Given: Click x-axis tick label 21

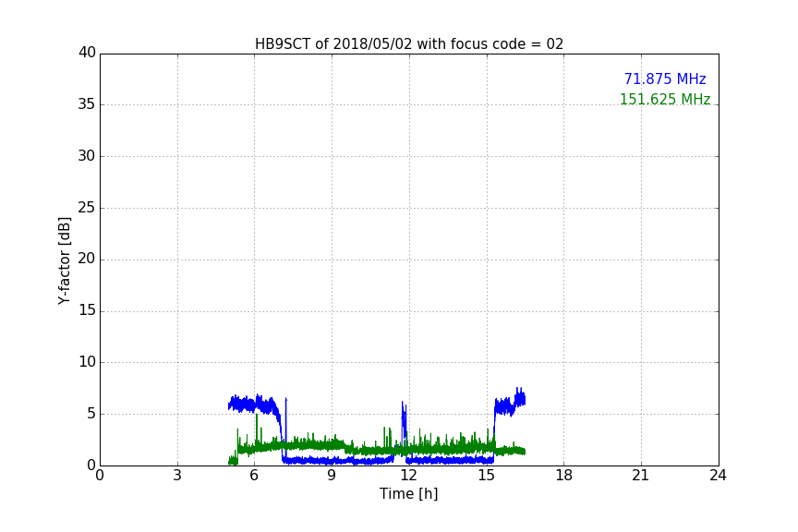Looking at the screenshot, I should click(641, 476).
